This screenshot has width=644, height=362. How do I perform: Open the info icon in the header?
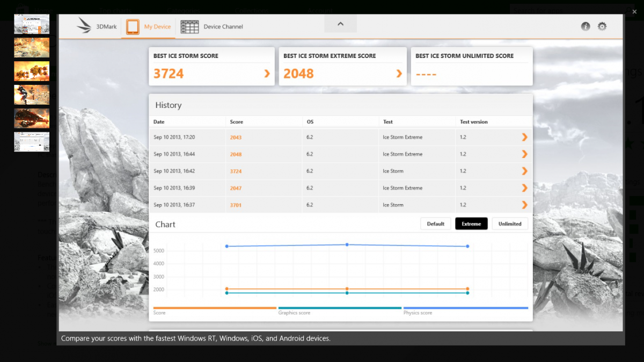point(586,26)
